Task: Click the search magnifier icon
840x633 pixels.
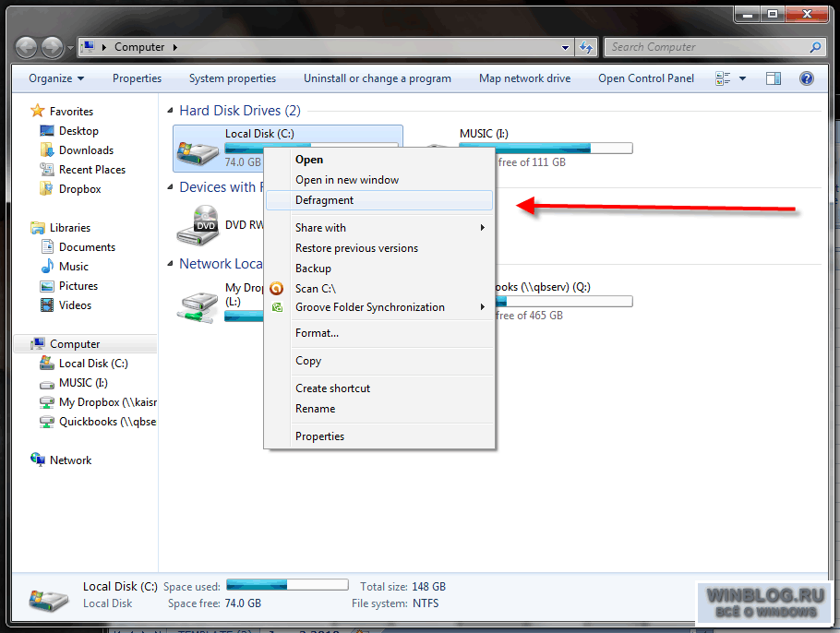Action: point(815,47)
